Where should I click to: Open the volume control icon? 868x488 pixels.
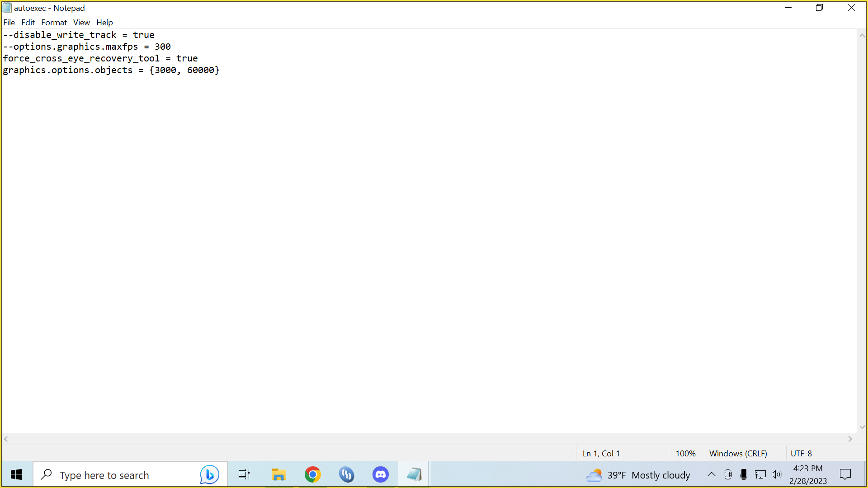coord(776,474)
